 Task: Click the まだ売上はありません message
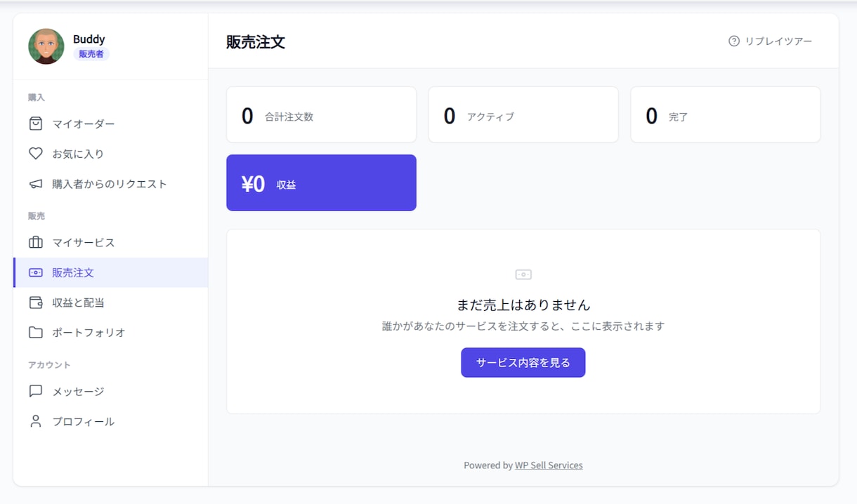[523, 305]
